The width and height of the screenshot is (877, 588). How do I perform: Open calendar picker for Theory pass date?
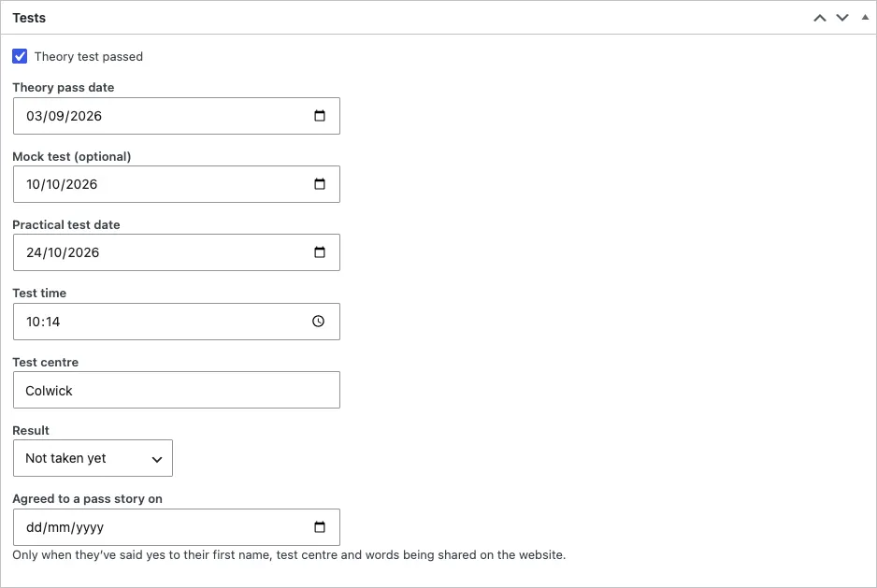click(320, 116)
